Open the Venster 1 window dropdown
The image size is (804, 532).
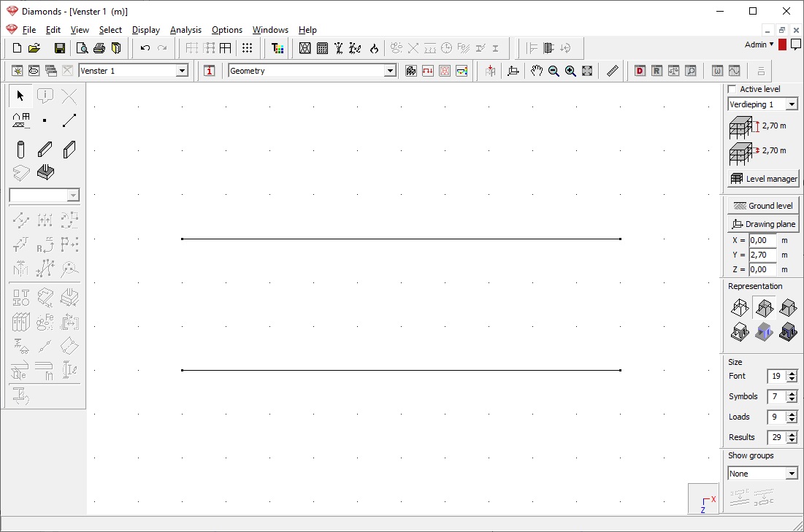click(182, 71)
